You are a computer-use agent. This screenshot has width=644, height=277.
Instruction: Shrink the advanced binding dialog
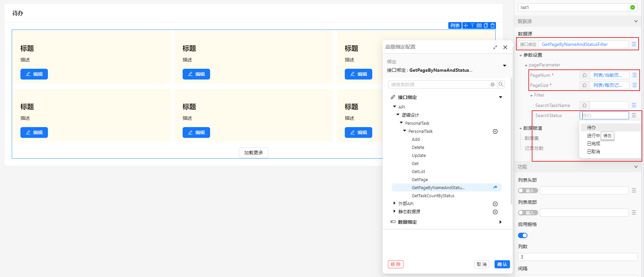tap(495, 48)
